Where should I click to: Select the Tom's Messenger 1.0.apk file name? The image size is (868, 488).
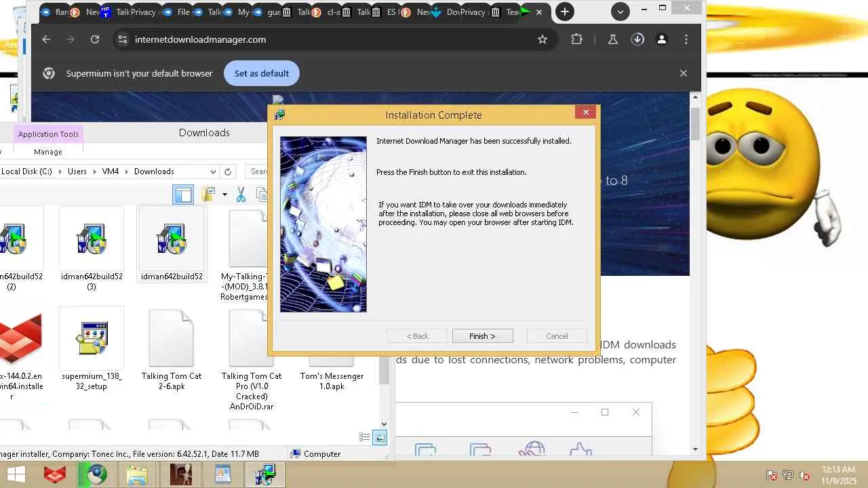[x=332, y=381]
